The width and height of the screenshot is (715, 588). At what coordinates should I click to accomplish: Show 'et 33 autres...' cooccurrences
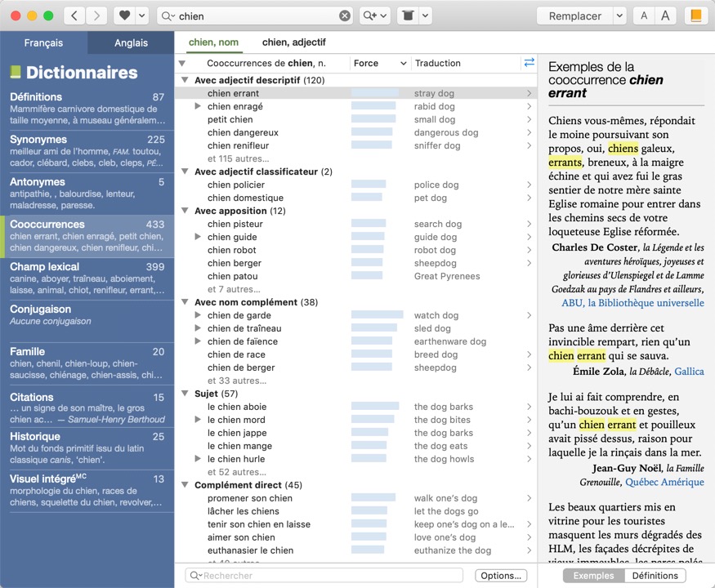coord(237,381)
